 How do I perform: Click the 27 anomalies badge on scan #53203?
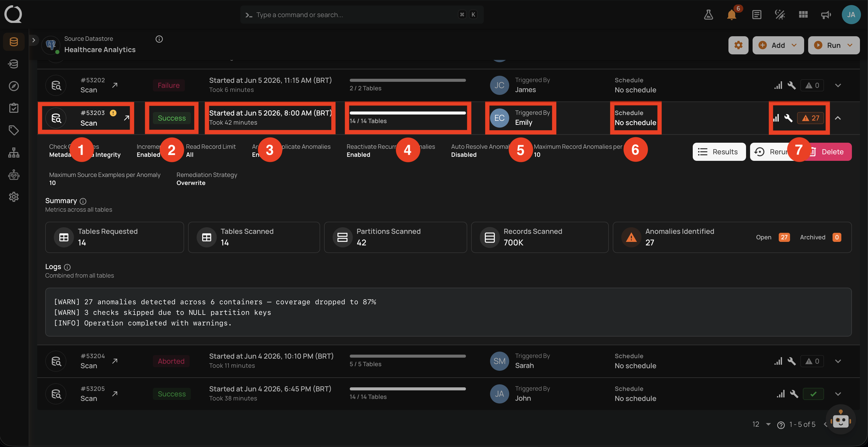pyautogui.click(x=810, y=118)
